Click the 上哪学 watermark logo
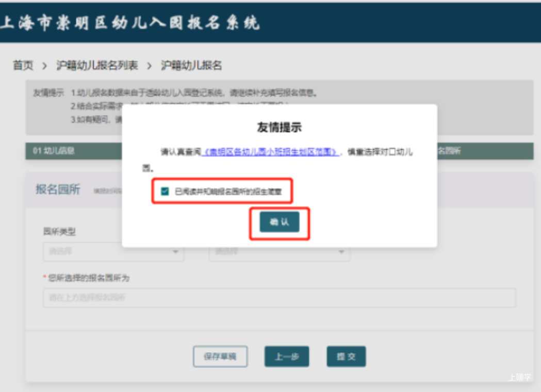Screen dimensions: 541x392 pyautogui.click(x=519, y=378)
